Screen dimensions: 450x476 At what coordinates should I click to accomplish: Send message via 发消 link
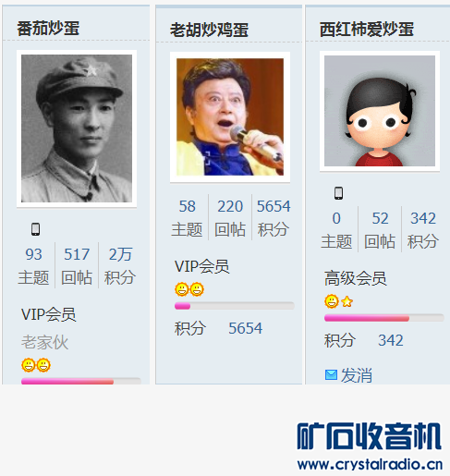click(357, 375)
